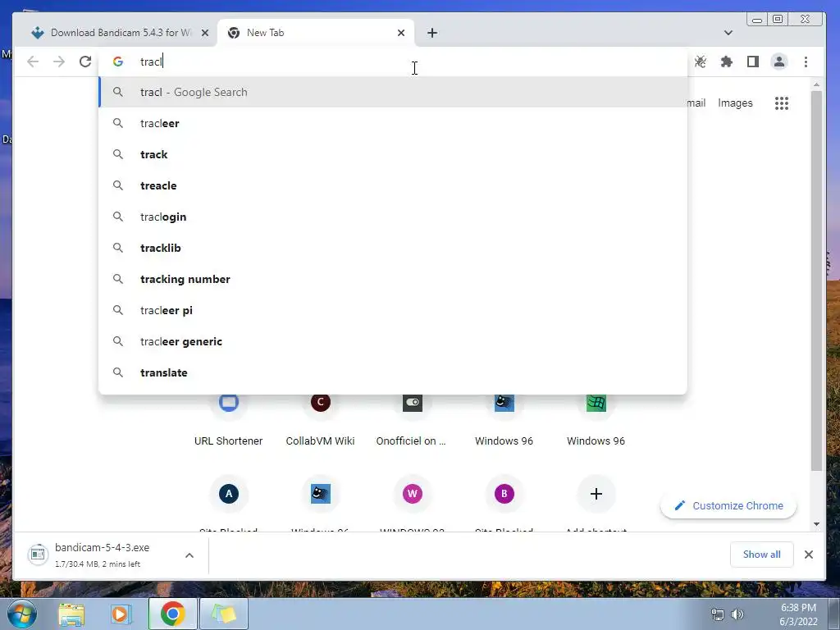Open a new tab with plus button

[432, 33]
